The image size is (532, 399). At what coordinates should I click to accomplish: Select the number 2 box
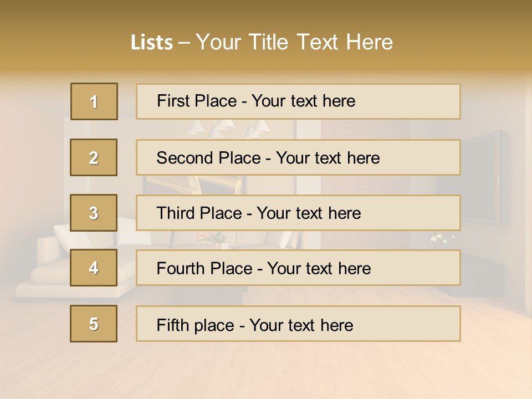94,157
